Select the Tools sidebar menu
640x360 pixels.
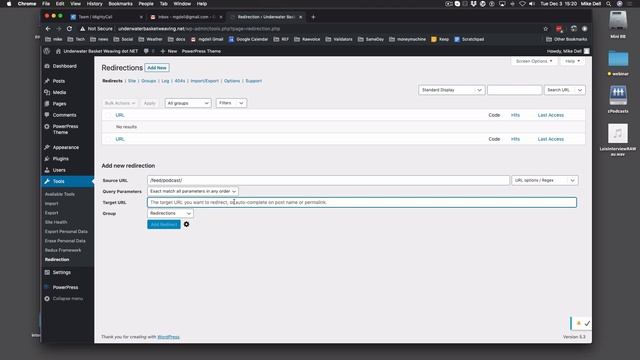point(58,181)
